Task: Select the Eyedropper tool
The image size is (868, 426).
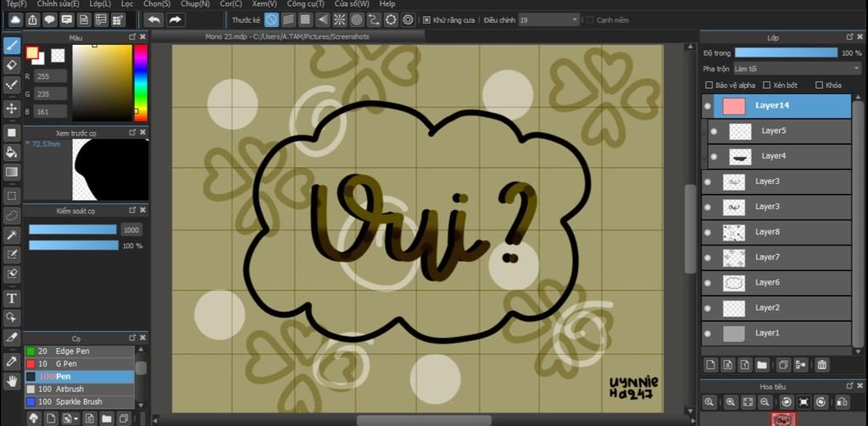Action: coord(12,361)
